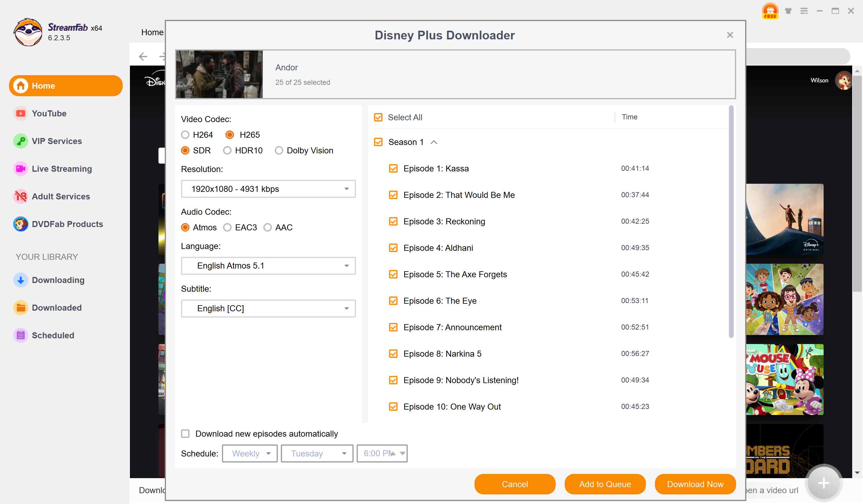Click the FREE gift icon
This screenshot has width=863, height=504.
[x=770, y=11]
